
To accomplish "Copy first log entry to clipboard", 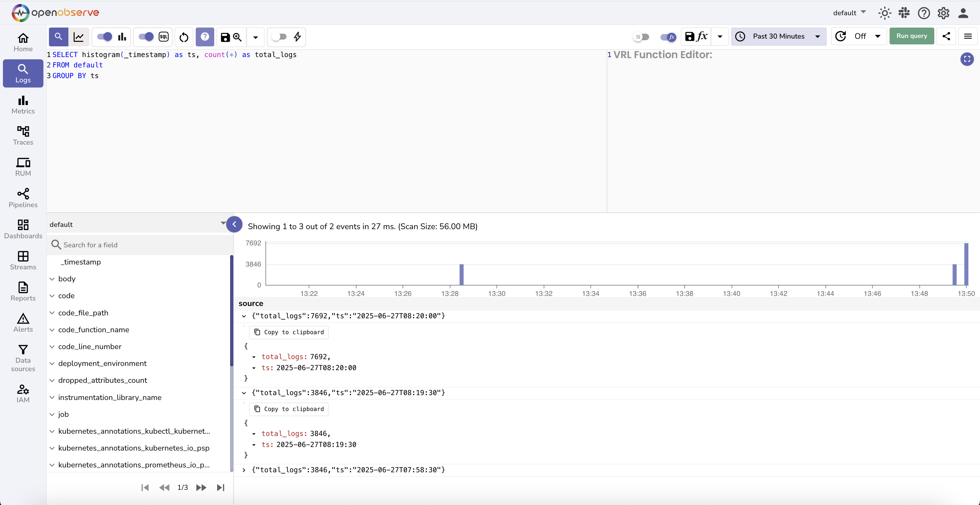I will coord(289,332).
